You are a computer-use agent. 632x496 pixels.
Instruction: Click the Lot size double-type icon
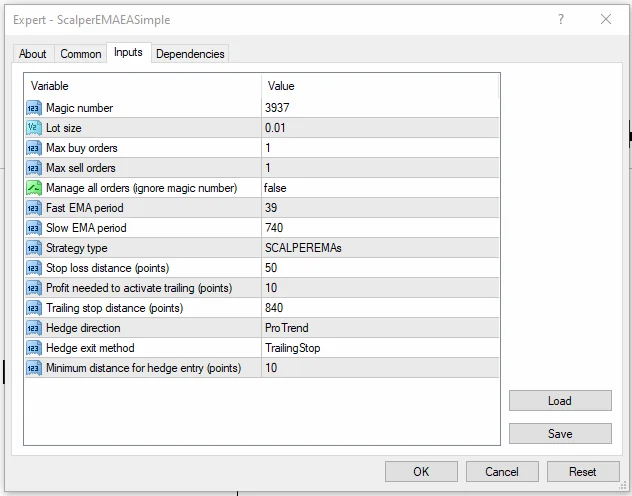click(34, 128)
